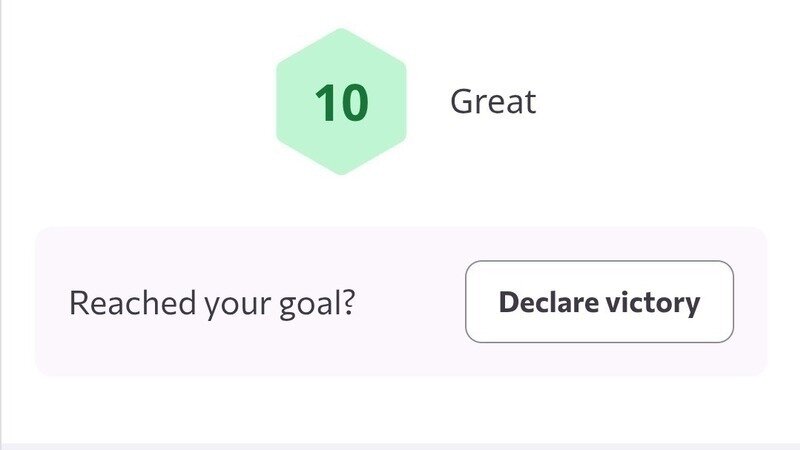
Task: Declare victory on your reached goal
Action: [x=599, y=302]
